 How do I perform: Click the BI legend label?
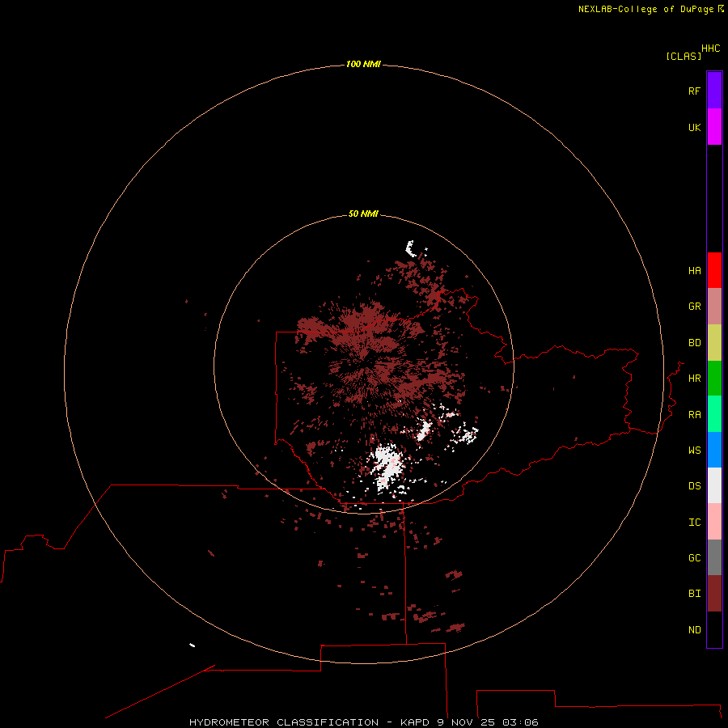694,594
